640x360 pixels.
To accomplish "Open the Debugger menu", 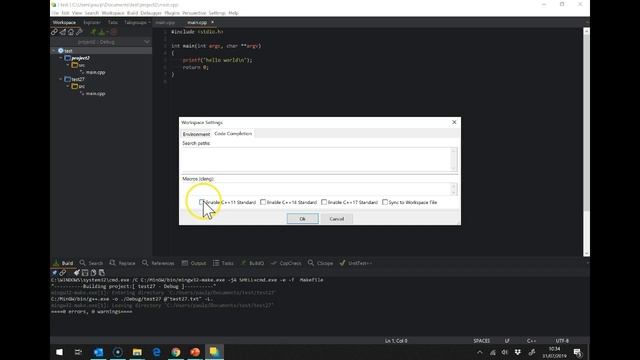I will point(151,13).
